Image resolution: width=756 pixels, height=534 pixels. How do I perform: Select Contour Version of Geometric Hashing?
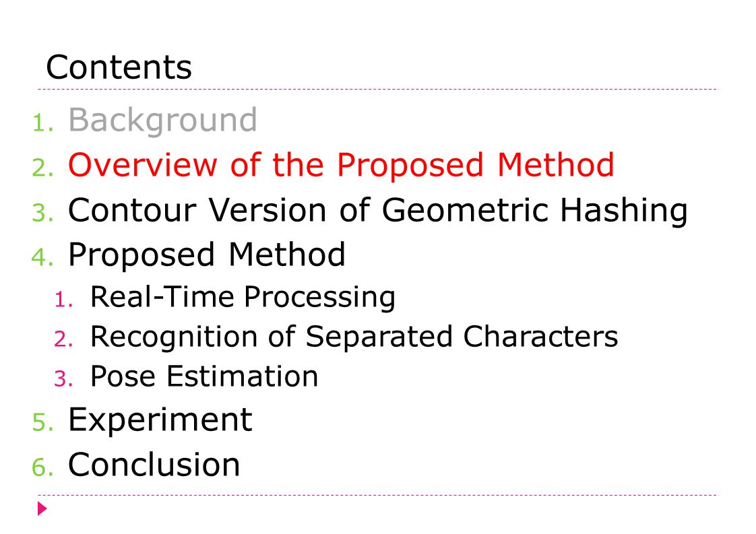[x=378, y=211]
